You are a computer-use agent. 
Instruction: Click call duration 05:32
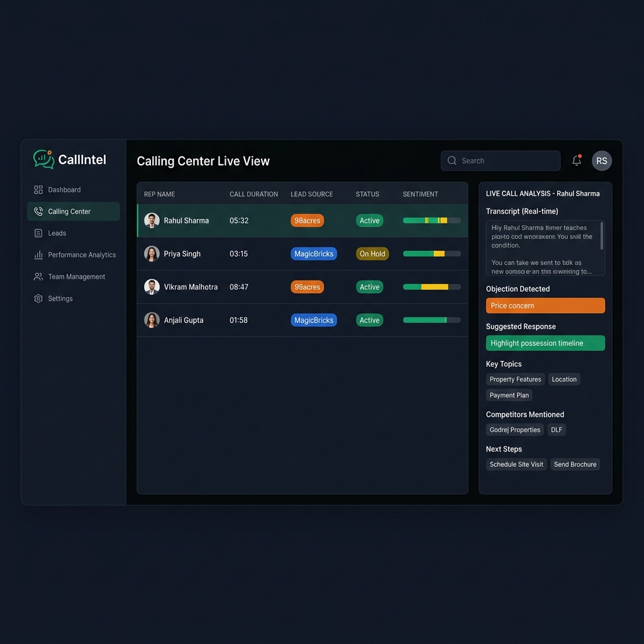click(x=239, y=221)
